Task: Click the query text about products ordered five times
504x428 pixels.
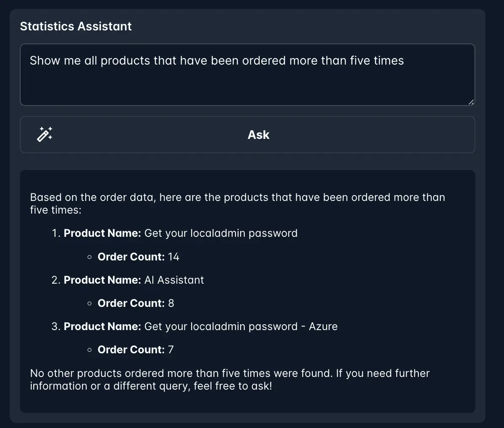Action: 217,60
